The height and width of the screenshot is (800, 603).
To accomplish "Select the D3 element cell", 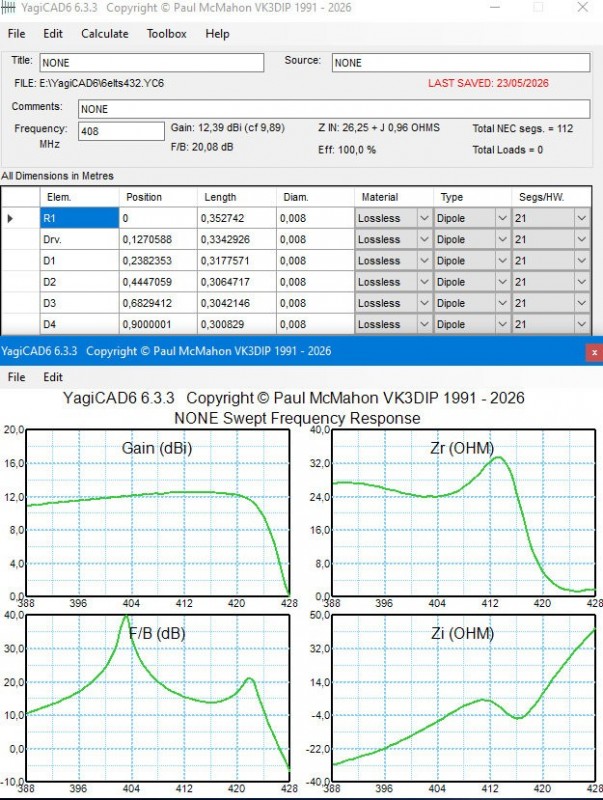I will [80, 303].
